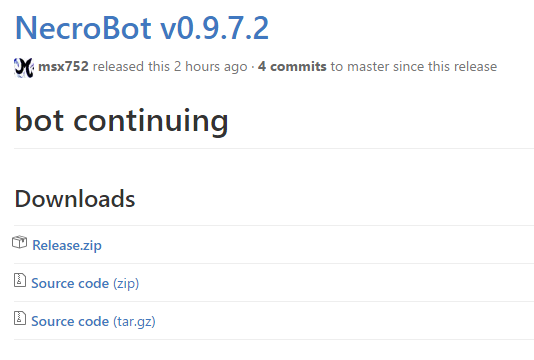Click the "(zip)" suffix of the source link
The width and height of the screenshot is (534, 360).
126,283
